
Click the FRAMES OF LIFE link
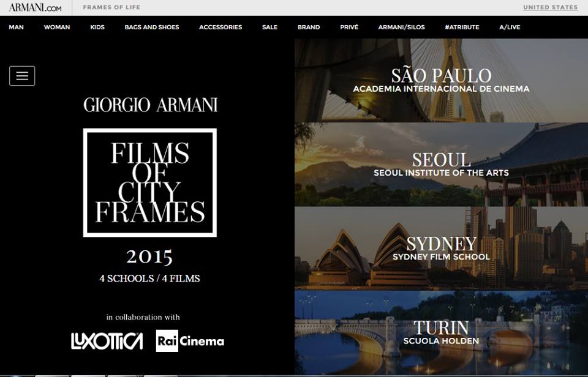coord(111,7)
